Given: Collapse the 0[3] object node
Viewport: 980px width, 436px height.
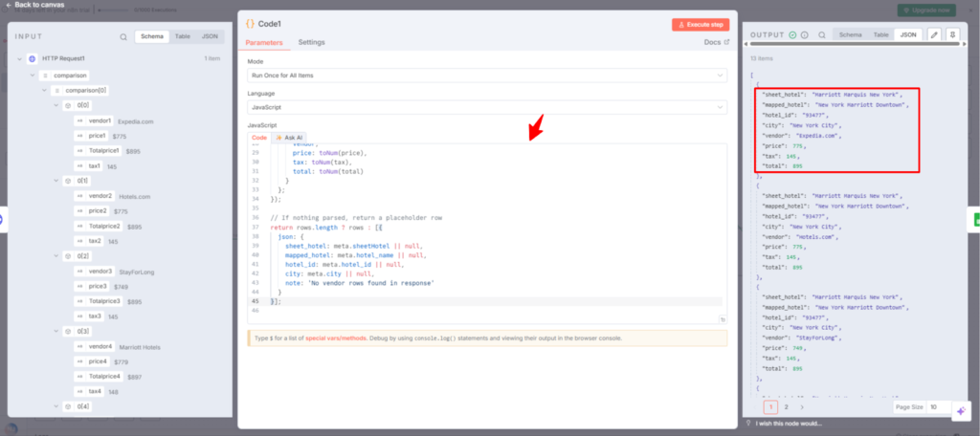Looking at the screenshot, I should click(x=56, y=331).
